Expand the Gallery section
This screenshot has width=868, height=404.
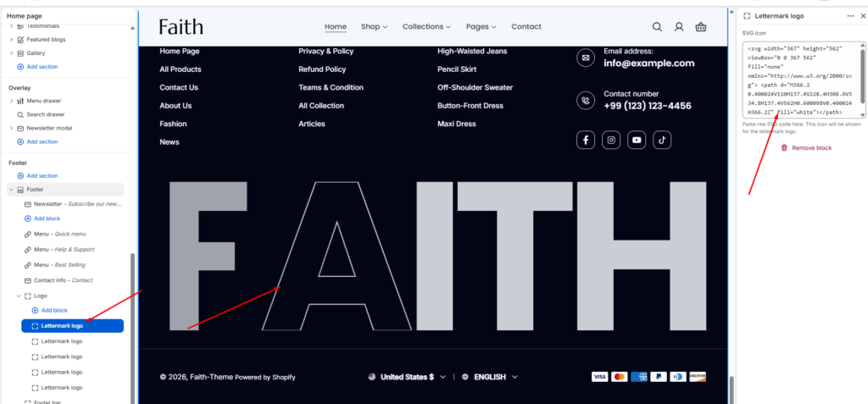[12, 53]
